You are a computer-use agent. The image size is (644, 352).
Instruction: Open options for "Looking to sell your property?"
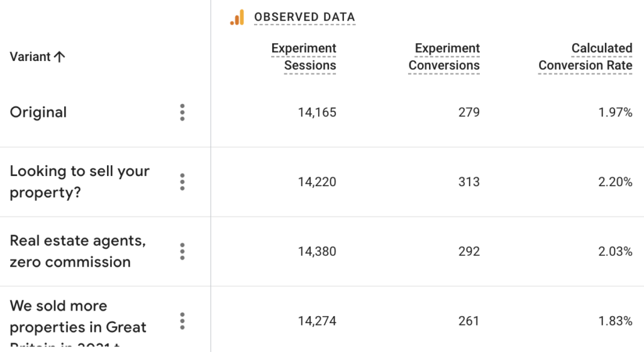[x=182, y=182]
